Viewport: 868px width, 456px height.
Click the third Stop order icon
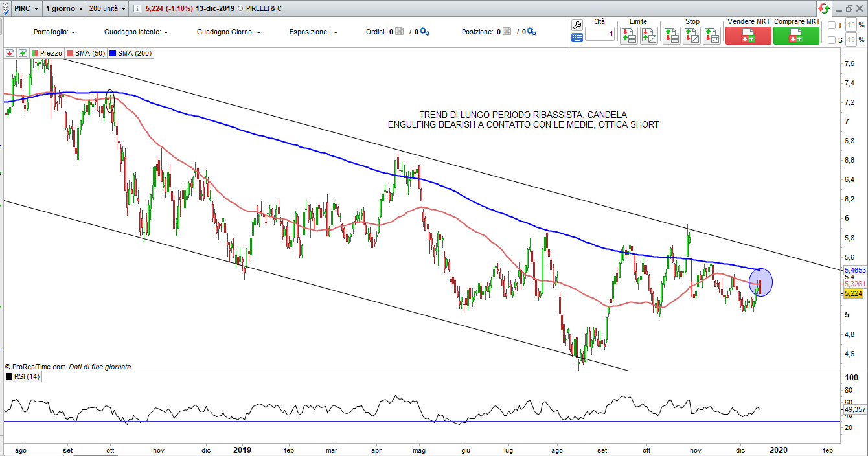coord(712,36)
